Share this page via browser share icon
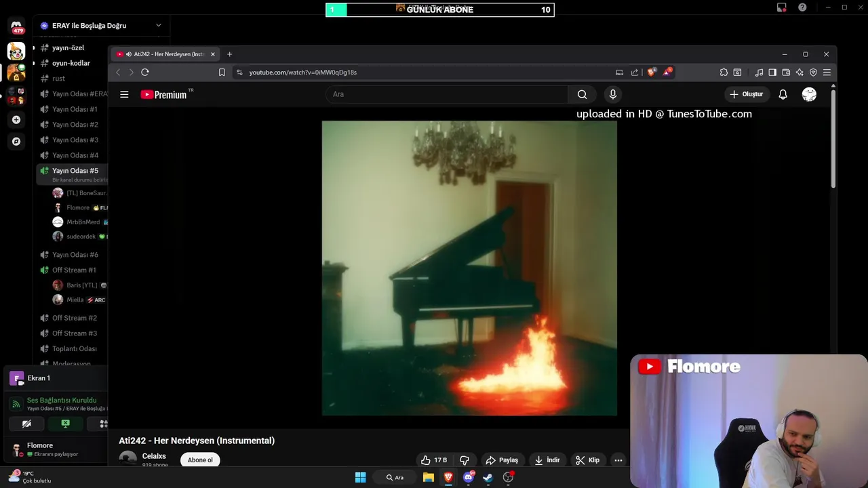The height and width of the screenshot is (488, 868). click(635, 72)
